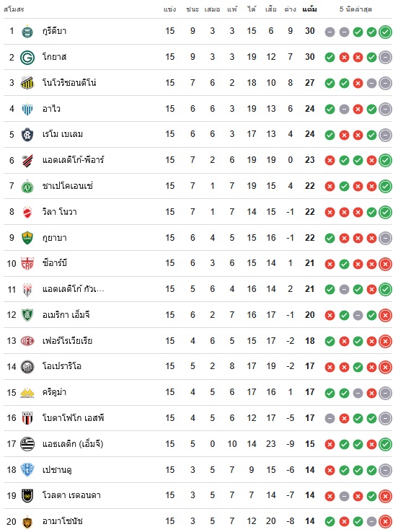Viewport: 398px width, 532px height.
Task: Click the last 5 matches column header
Action: [x=355, y=9]
